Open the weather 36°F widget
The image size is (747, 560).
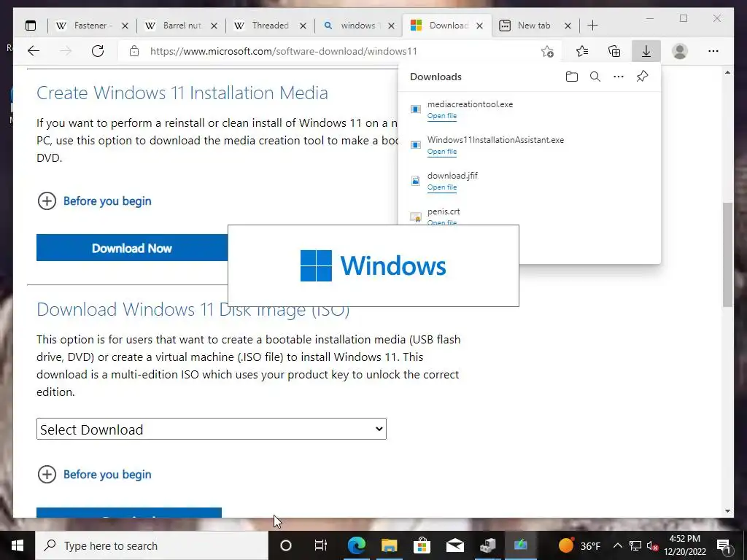coord(579,545)
